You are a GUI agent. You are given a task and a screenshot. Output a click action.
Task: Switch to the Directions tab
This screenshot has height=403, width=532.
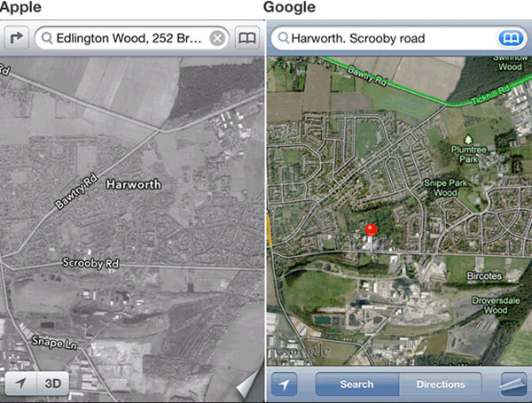441,384
